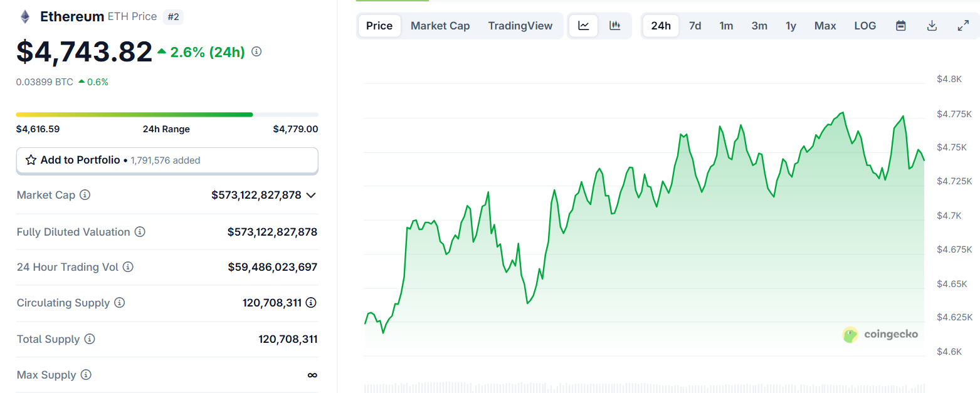Screen dimensions: 980x393
Task: Click the $4,743.82 price text
Action: (x=85, y=51)
